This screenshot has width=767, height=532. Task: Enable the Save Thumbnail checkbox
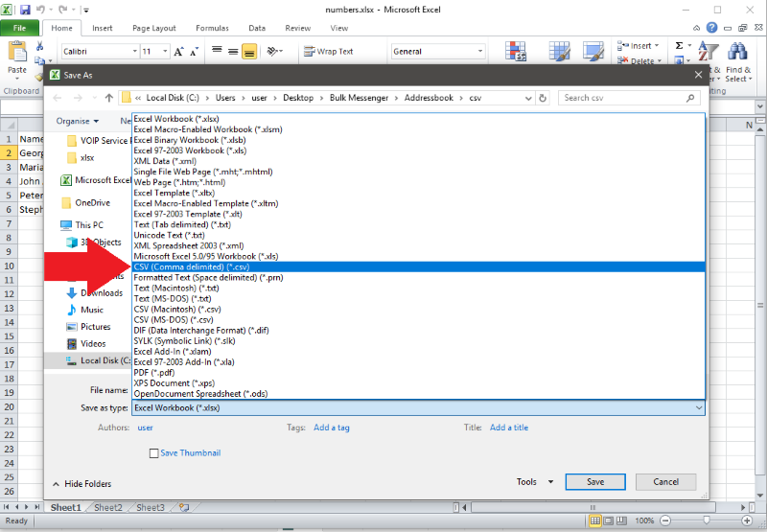pos(154,452)
